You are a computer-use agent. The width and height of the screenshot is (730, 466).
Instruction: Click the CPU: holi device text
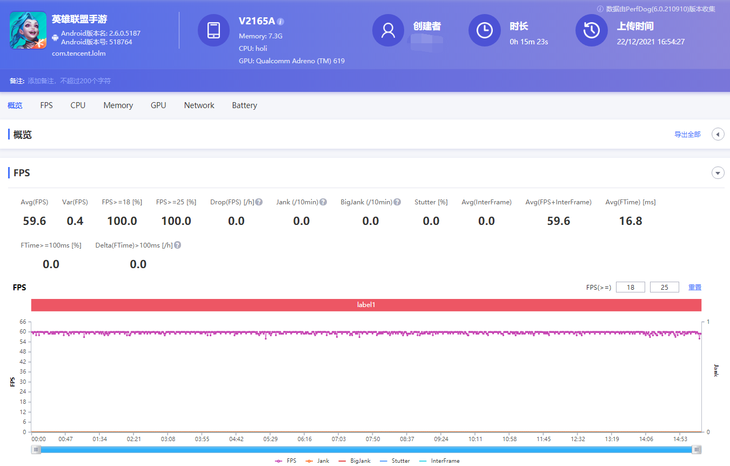[x=253, y=48]
